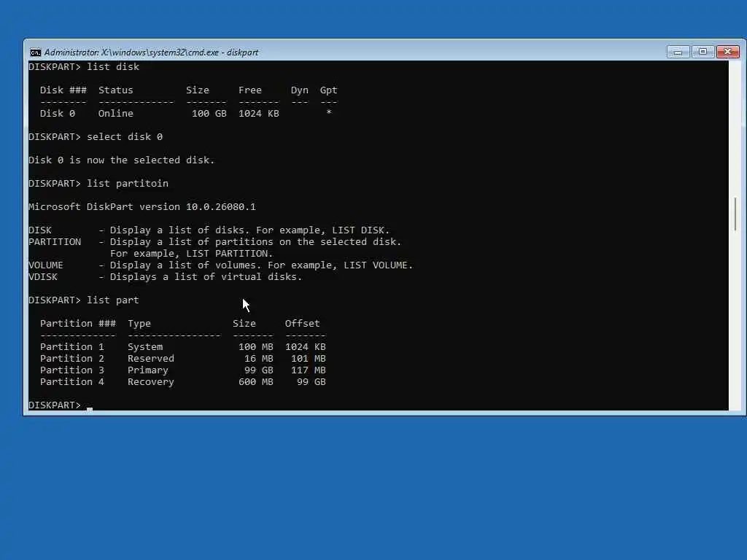Click the cmd.exe icon in title bar
Image resolution: width=747 pixels, height=560 pixels.
coord(35,52)
